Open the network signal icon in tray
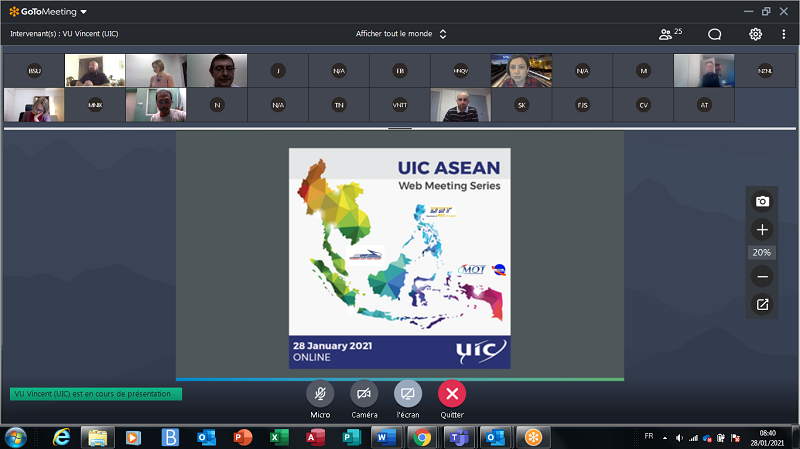 coord(693,438)
